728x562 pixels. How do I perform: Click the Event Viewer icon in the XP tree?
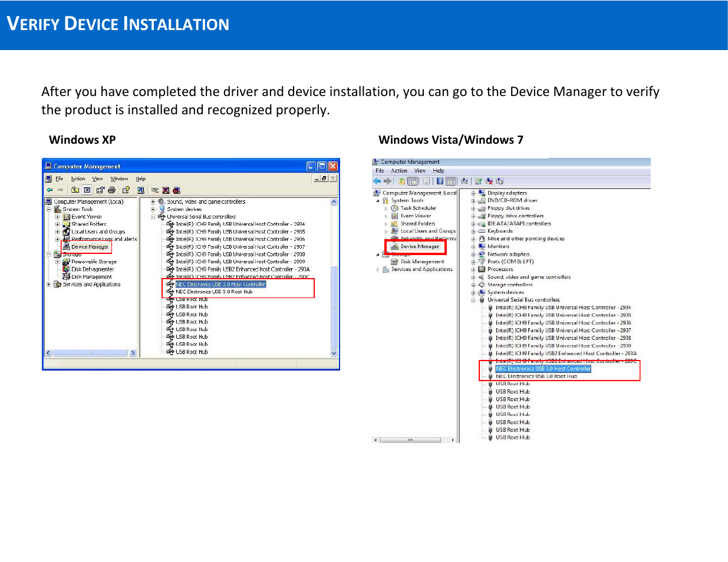(67, 217)
